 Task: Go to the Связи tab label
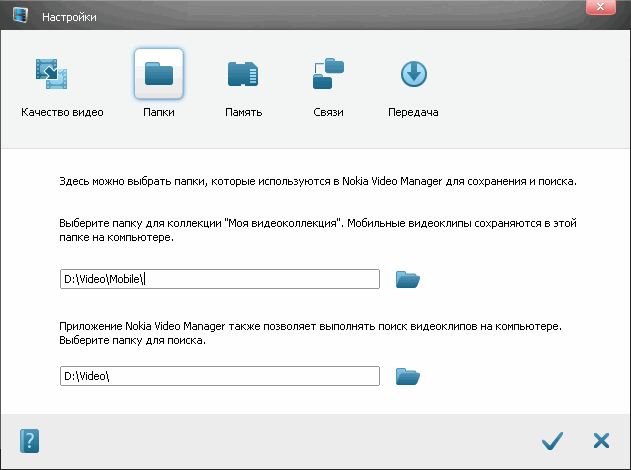click(328, 112)
